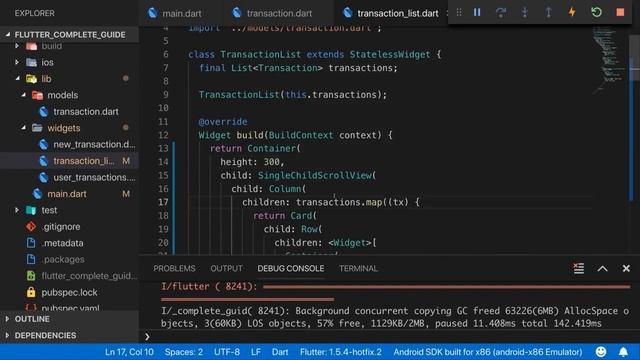Click the SingleChildScrollView code on line 15
Screen dimensions: 640x360
coord(317,176)
